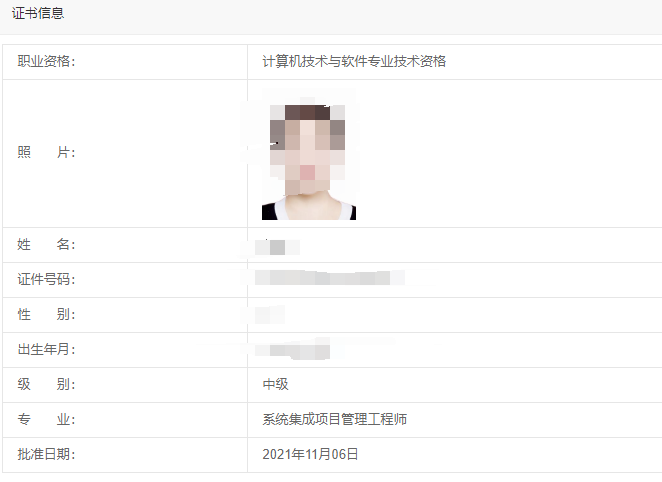Screen dimensions: 662x482
Task: Click the 级别 row label
Action: 46,385
